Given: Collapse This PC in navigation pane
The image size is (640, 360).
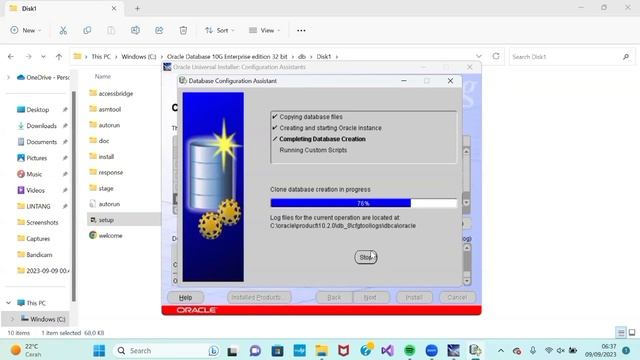Looking at the screenshot, I should click(9, 303).
